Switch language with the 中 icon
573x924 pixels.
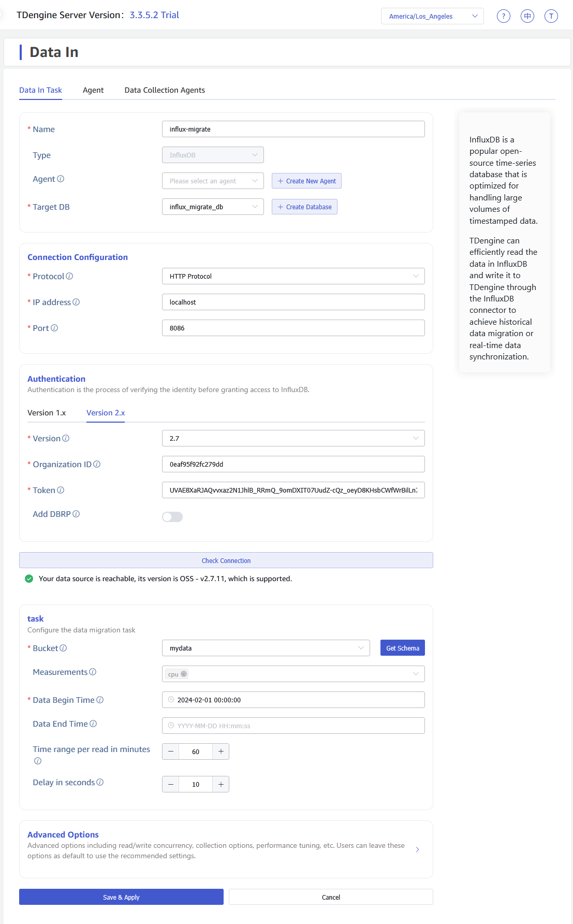click(527, 16)
